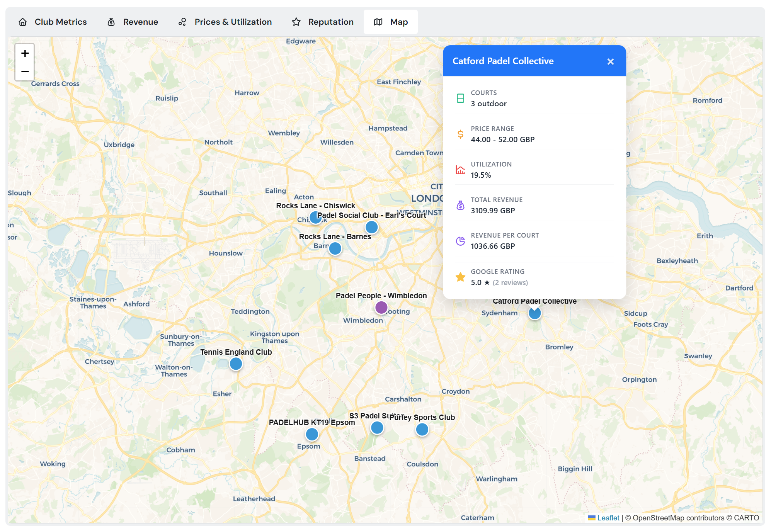This screenshot has width=771, height=532.
Task: Click the Tennis England Club map marker
Action: click(x=236, y=363)
